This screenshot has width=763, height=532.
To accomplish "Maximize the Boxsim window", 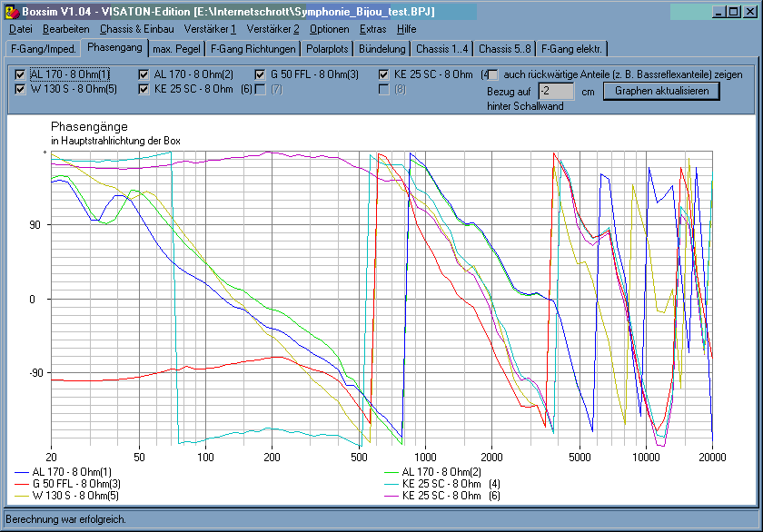I will click(x=735, y=11).
